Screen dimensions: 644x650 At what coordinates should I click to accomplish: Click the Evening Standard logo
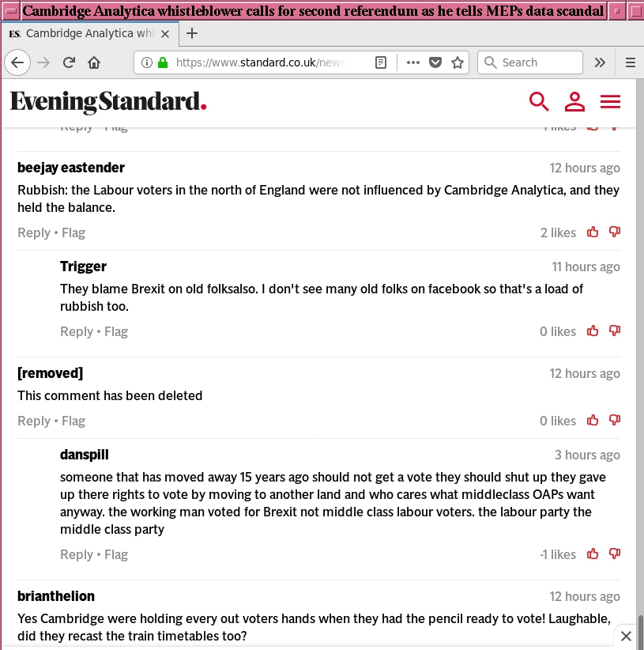[x=108, y=102]
